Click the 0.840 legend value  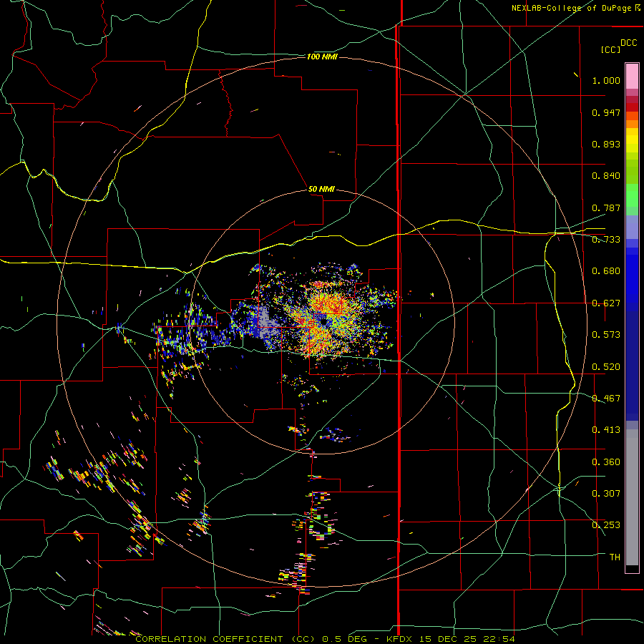point(606,176)
